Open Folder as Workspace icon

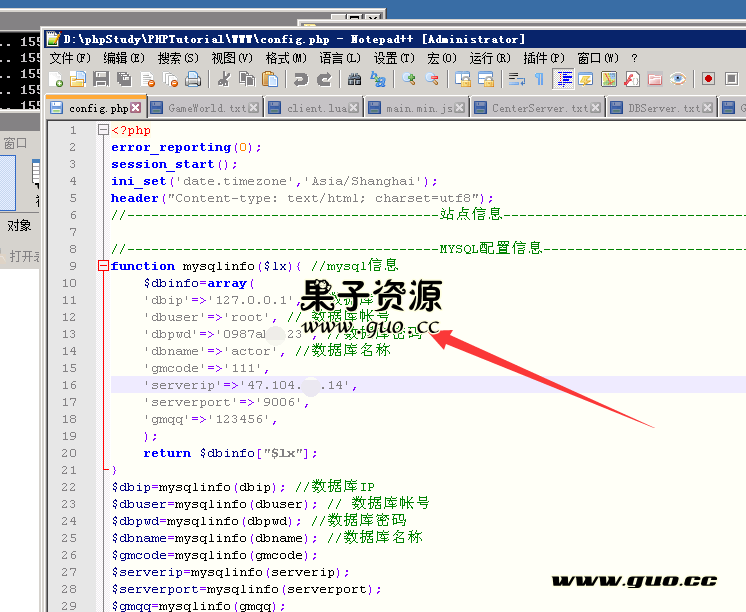click(x=655, y=79)
